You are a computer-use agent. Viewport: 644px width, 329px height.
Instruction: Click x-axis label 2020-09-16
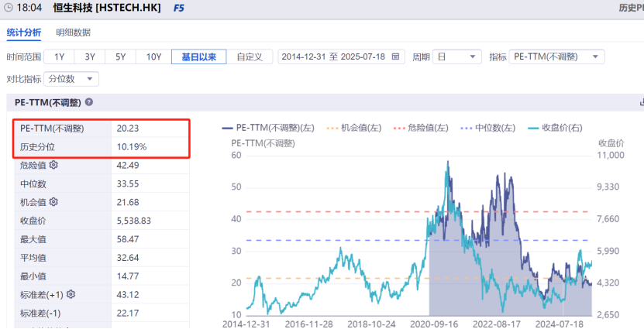[434, 324]
